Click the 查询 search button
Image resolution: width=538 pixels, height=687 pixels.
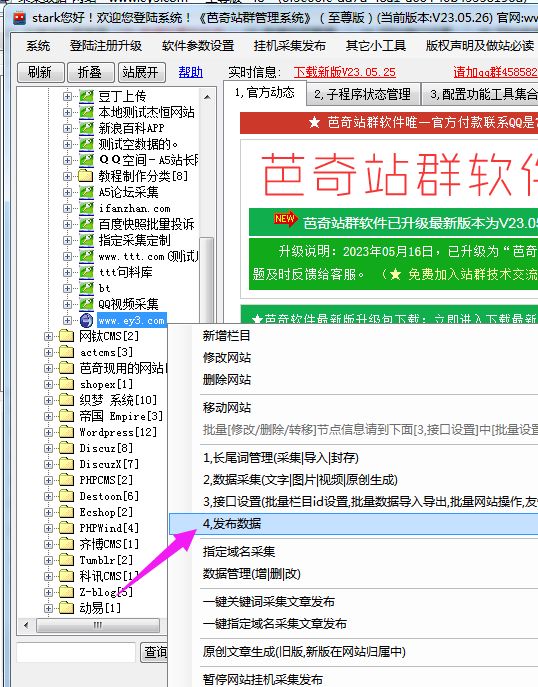click(x=154, y=652)
